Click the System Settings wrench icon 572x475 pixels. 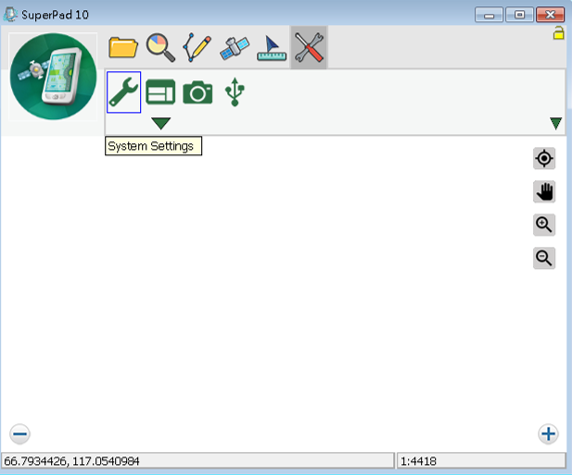(x=124, y=92)
